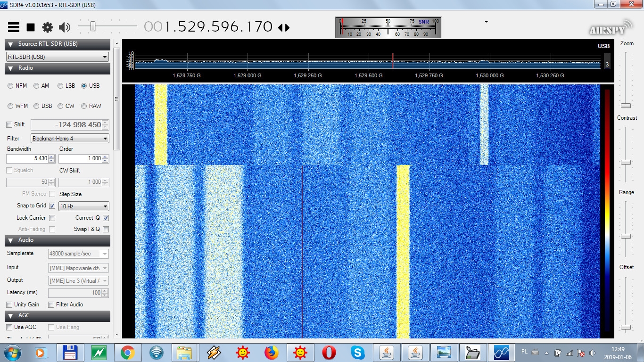Viewport: 644px width, 362px height.
Task: Stop the radio with the stop button
Action: coord(31,27)
